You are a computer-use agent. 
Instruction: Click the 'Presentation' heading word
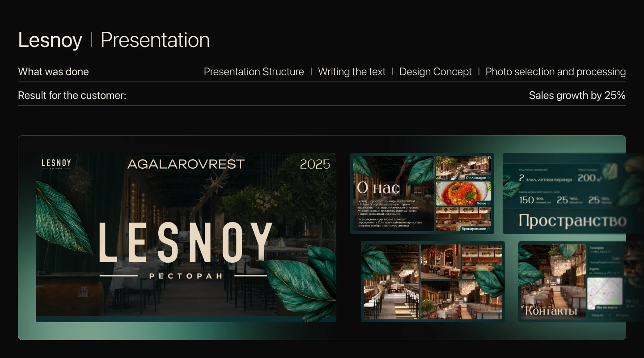coord(155,40)
